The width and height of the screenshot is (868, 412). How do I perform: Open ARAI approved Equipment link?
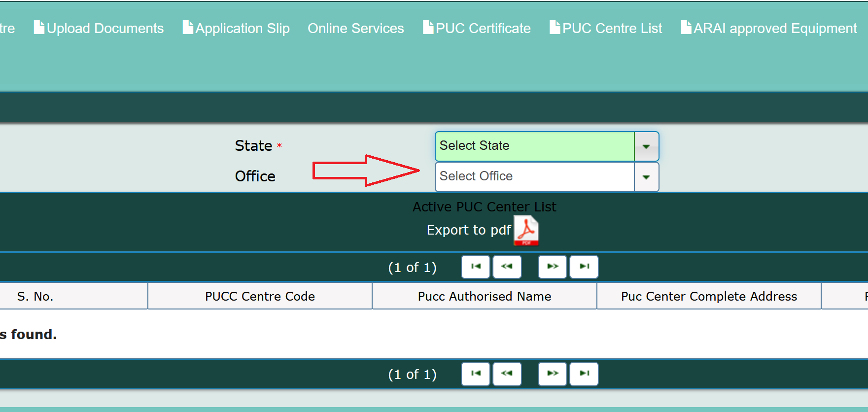point(769,28)
